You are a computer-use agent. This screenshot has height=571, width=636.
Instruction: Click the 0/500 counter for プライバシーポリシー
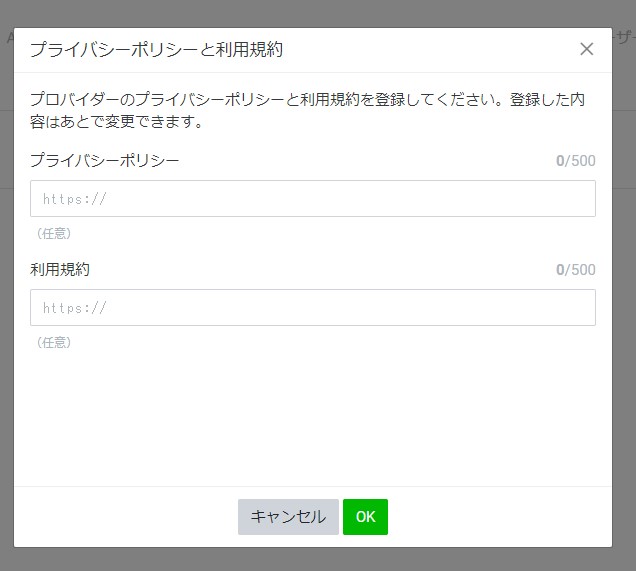pyautogui.click(x=575, y=161)
